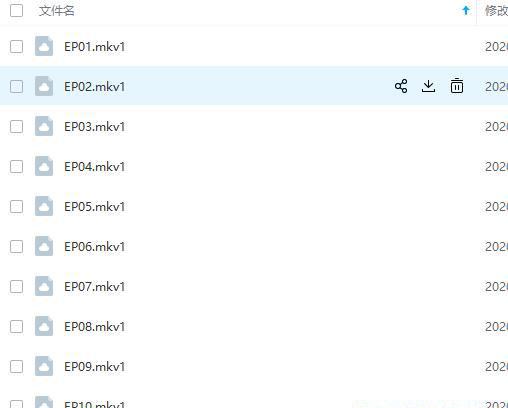The image size is (508, 408).
Task: Open the EP02.mkv1 file name
Action: coord(95,87)
